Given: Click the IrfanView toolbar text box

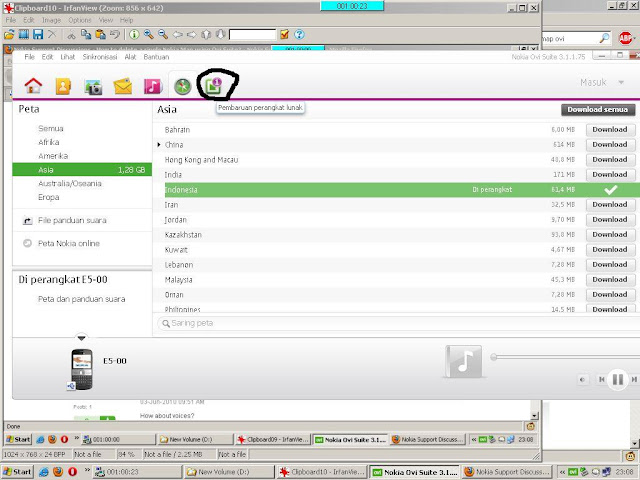Looking at the screenshot, I should [x=253, y=34].
